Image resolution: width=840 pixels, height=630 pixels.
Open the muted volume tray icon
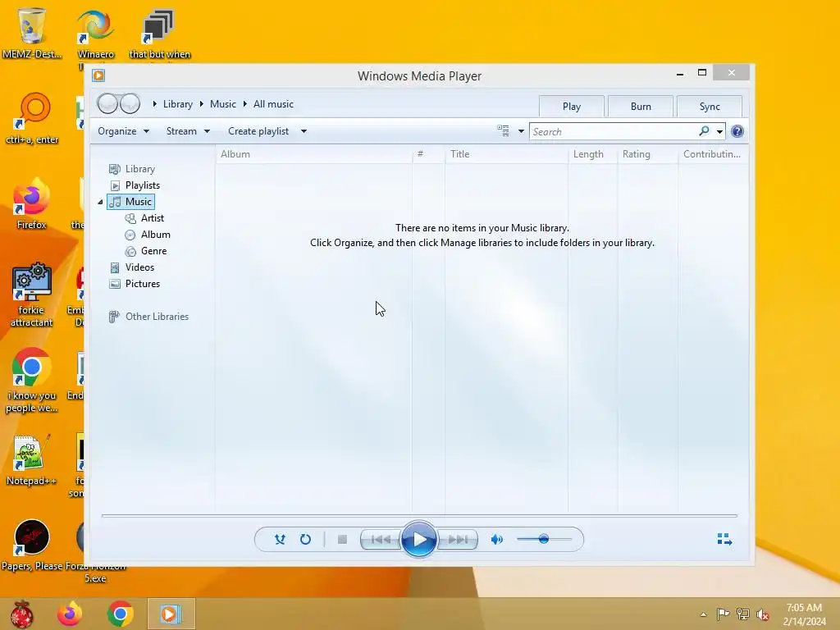click(x=762, y=614)
